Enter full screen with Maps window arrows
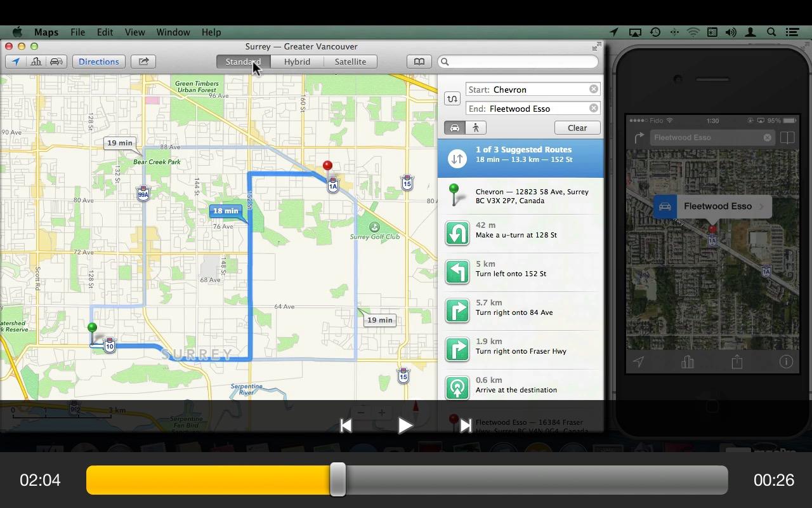This screenshot has width=812, height=508. point(596,46)
